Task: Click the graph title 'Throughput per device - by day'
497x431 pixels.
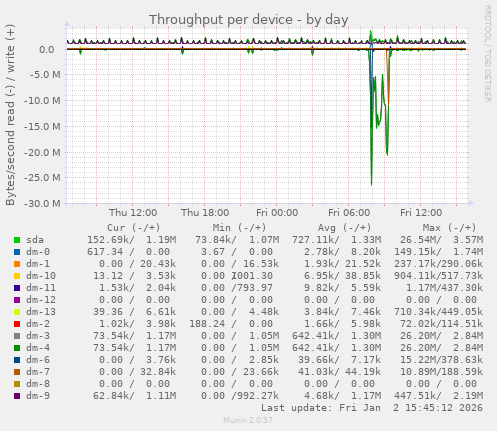Action: [249, 20]
